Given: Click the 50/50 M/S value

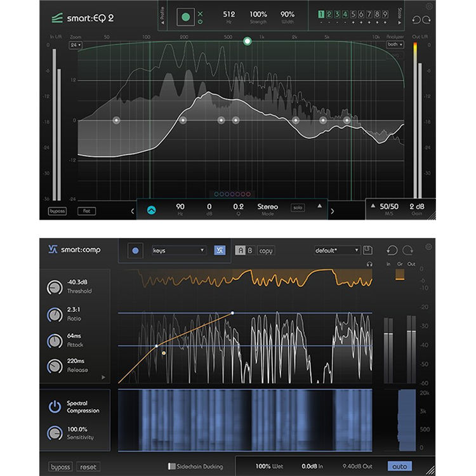Looking at the screenshot, I should [x=389, y=206].
